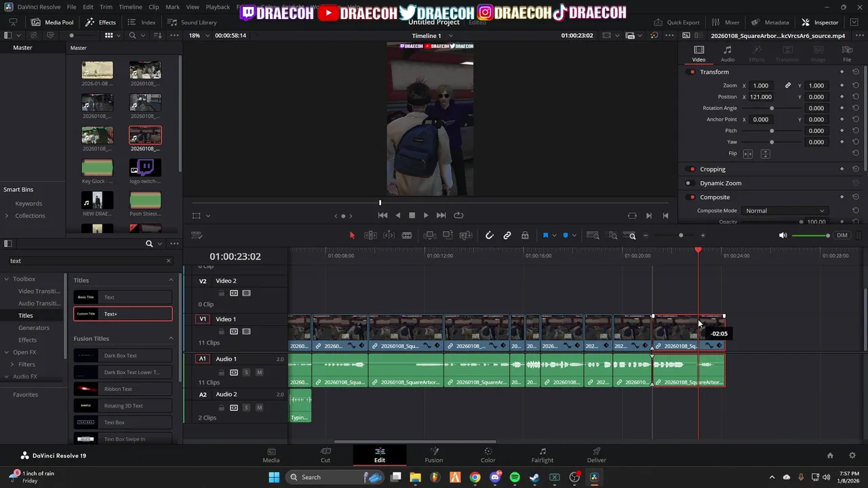
Task: Switch to the Color page
Action: 488,455
